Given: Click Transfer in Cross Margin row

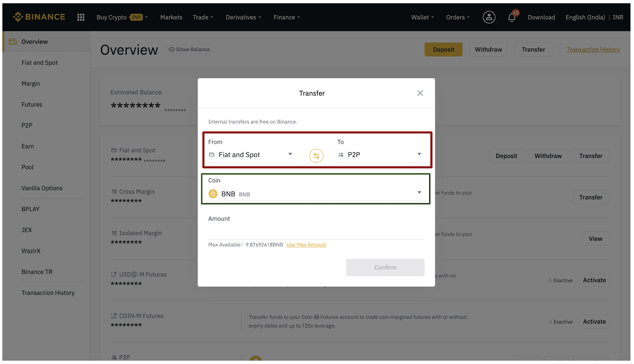Looking at the screenshot, I should click(591, 197).
